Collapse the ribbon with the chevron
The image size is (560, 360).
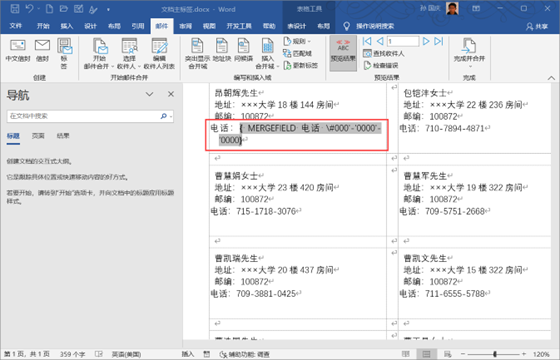551,78
